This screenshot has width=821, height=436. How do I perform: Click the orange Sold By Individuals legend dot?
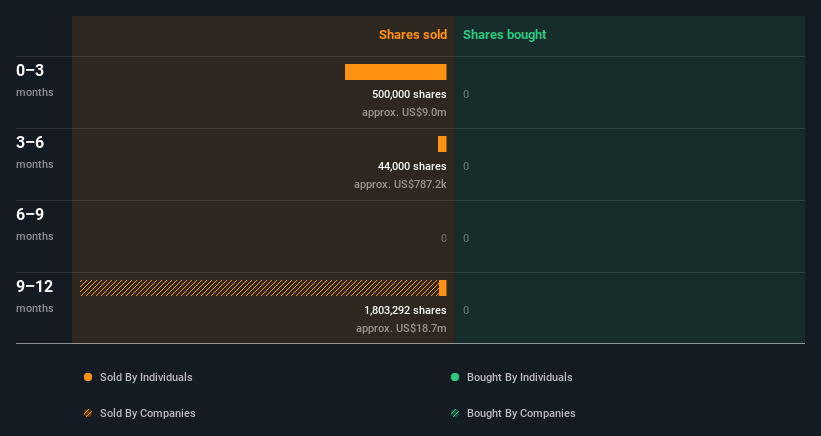point(88,377)
